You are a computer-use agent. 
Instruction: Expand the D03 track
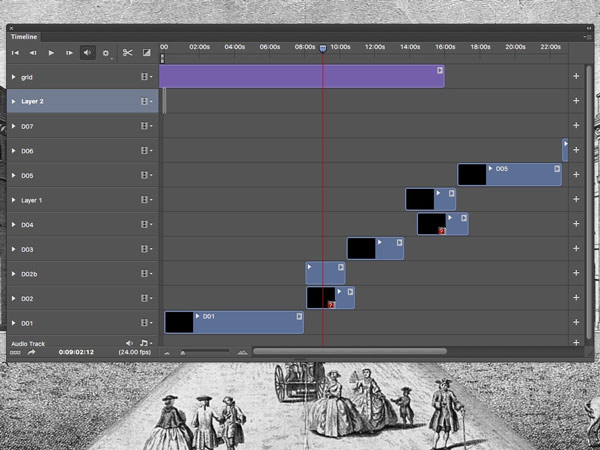13,249
